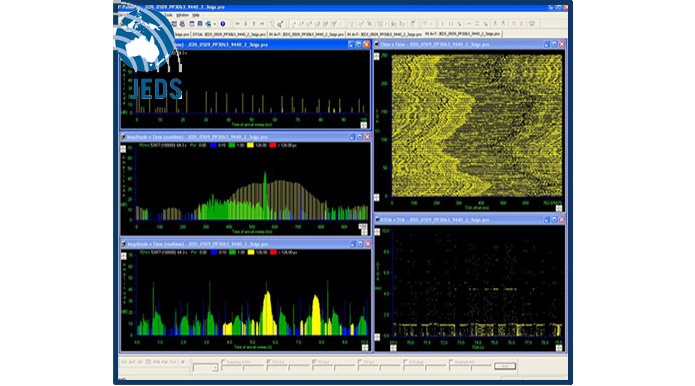This screenshot has width=695, height=386.
Task: Toggle the last checkbox in the bottom filter bar
Action: pyautogui.click(x=451, y=362)
